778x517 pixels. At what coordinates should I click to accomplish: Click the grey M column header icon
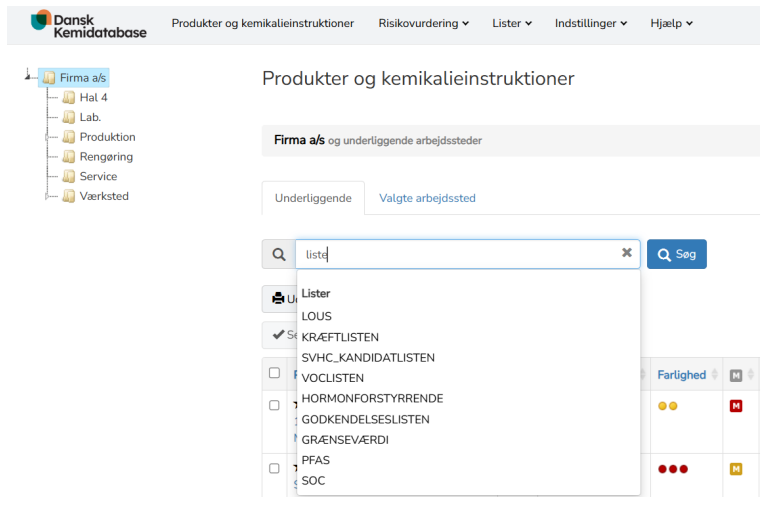coord(736,375)
